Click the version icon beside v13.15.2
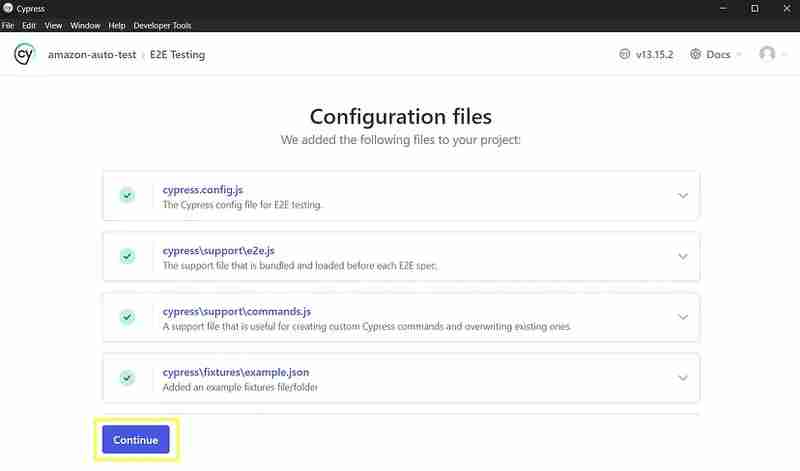The height and width of the screenshot is (471, 800). point(626,55)
